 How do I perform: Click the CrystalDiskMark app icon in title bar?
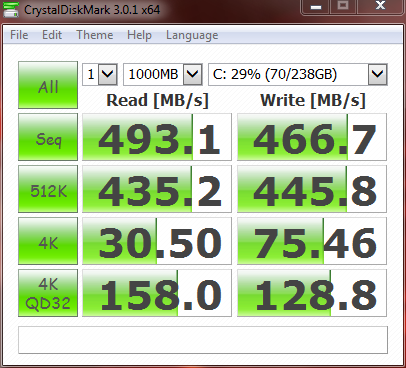coord(11,9)
